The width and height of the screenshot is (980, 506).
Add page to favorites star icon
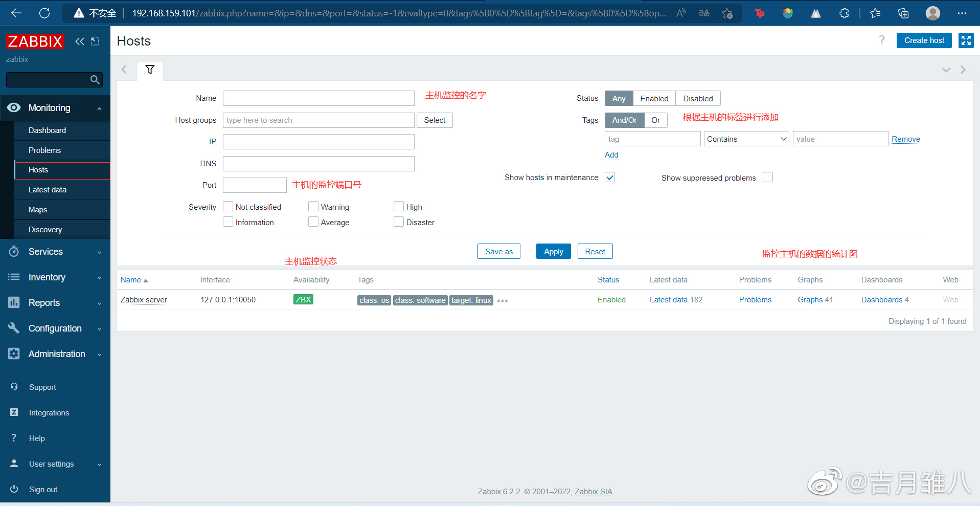pos(727,13)
